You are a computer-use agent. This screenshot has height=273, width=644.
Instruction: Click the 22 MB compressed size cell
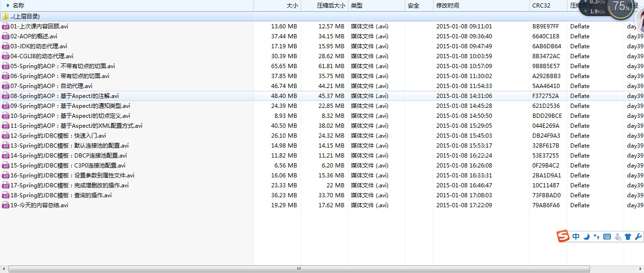[335, 185]
